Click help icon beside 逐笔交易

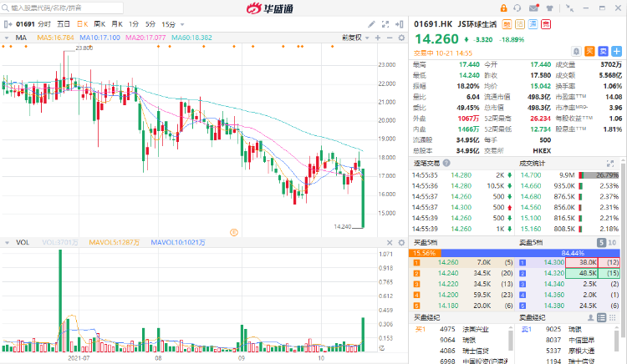[x=446, y=163]
